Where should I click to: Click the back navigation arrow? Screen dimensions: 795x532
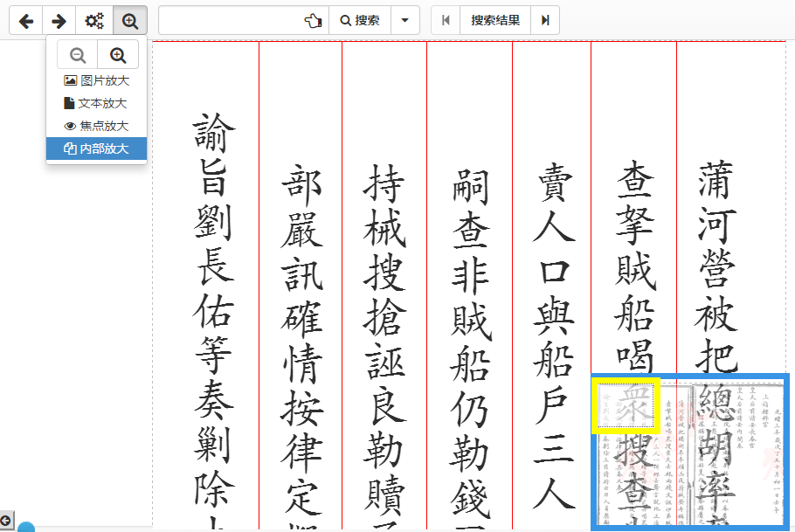pos(26,20)
